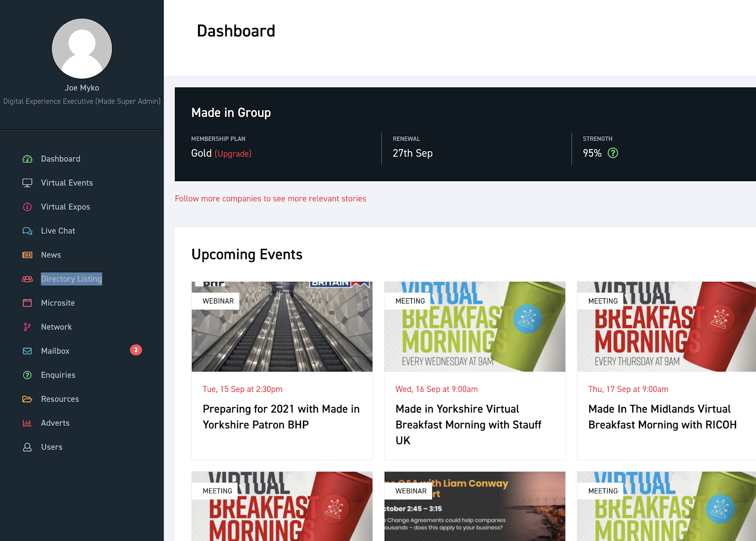Viewport: 756px width, 541px height.
Task: Click the Resources folder icon
Action: (27, 399)
